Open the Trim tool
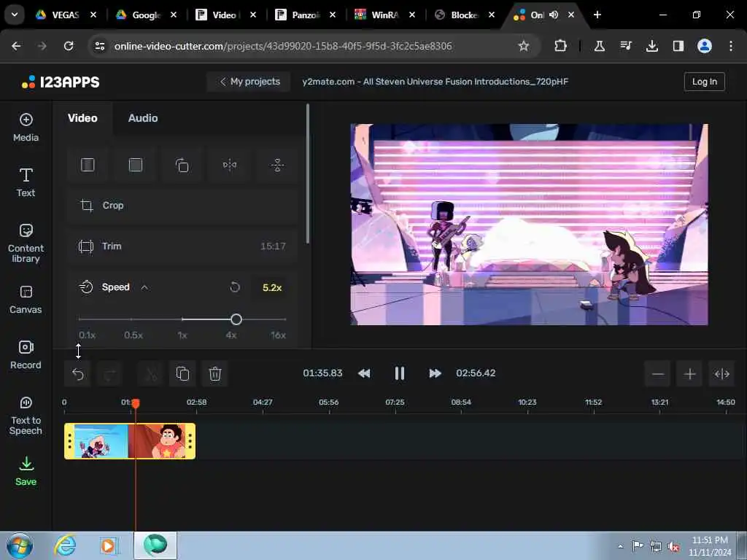Screen dimensions: 747x560 coord(182,246)
